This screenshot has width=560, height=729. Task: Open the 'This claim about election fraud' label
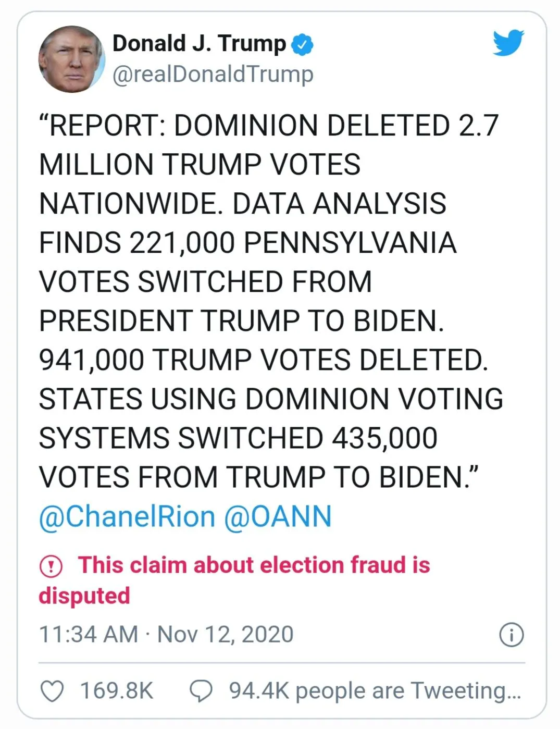point(254,565)
